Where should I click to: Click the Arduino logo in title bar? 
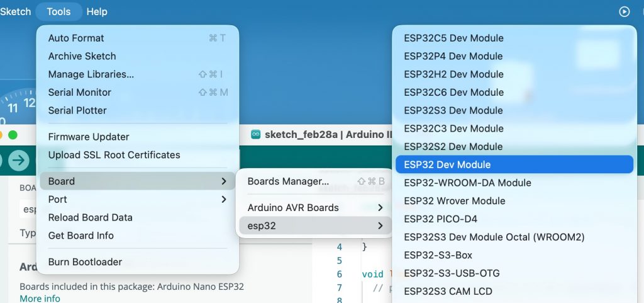pos(256,134)
